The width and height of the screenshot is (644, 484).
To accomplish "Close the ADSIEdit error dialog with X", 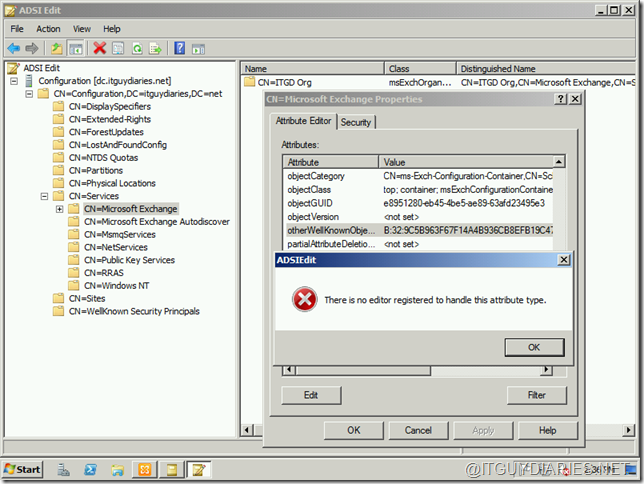I will tap(564, 260).
